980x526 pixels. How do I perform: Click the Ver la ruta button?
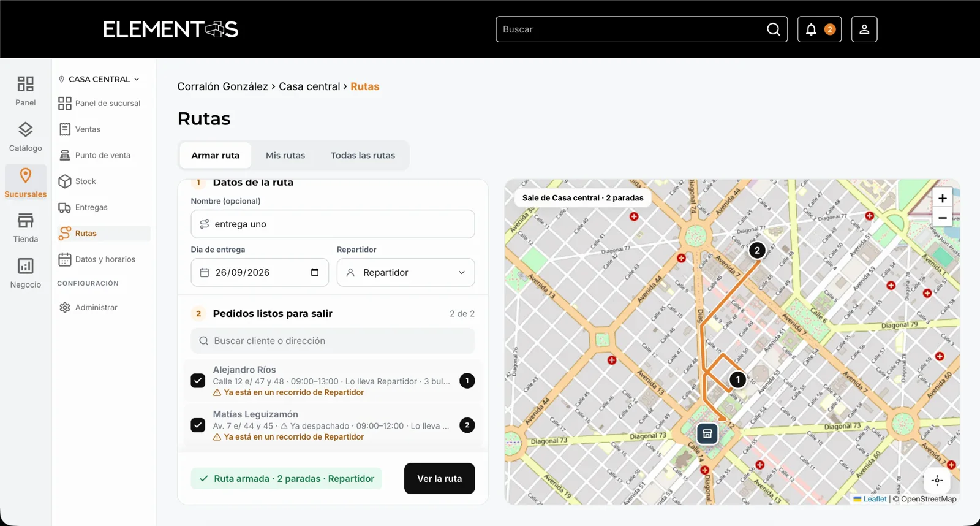point(439,479)
